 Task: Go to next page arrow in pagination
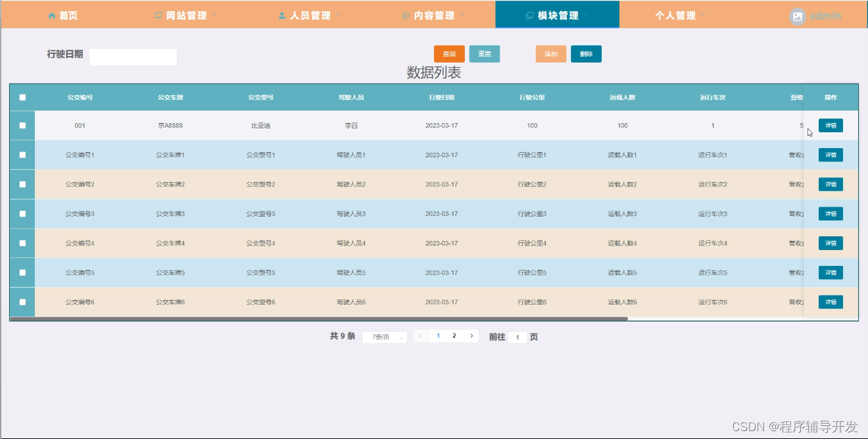[x=471, y=336]
